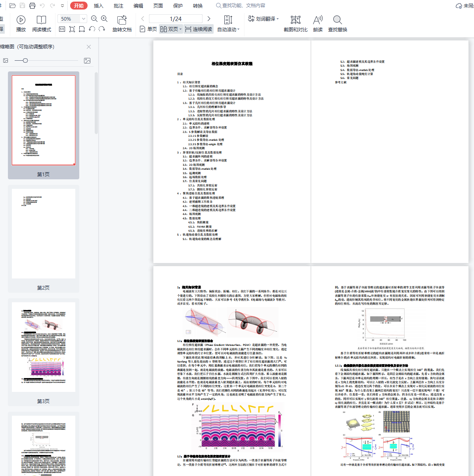Go to next page arrow
The width and height of the screenshot is (474, 476).
click(x=209, y=19)
